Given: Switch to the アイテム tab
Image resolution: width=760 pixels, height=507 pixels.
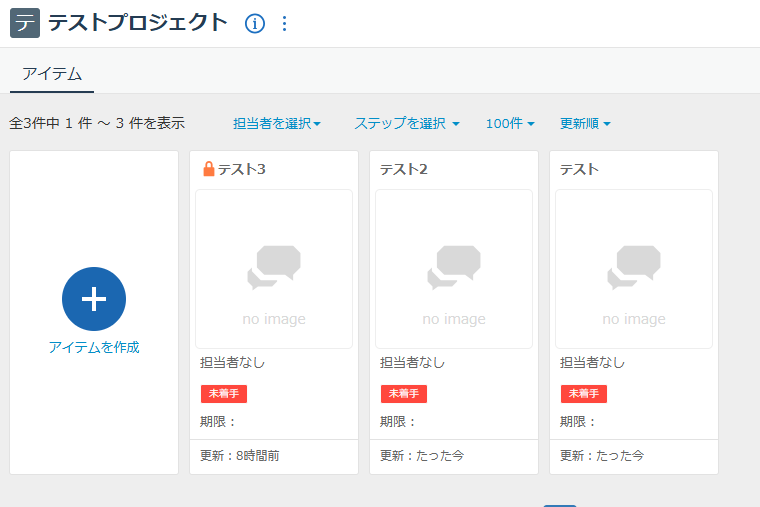Looking at the screenshot, I should pyautogui.click(x=52, y=73).
